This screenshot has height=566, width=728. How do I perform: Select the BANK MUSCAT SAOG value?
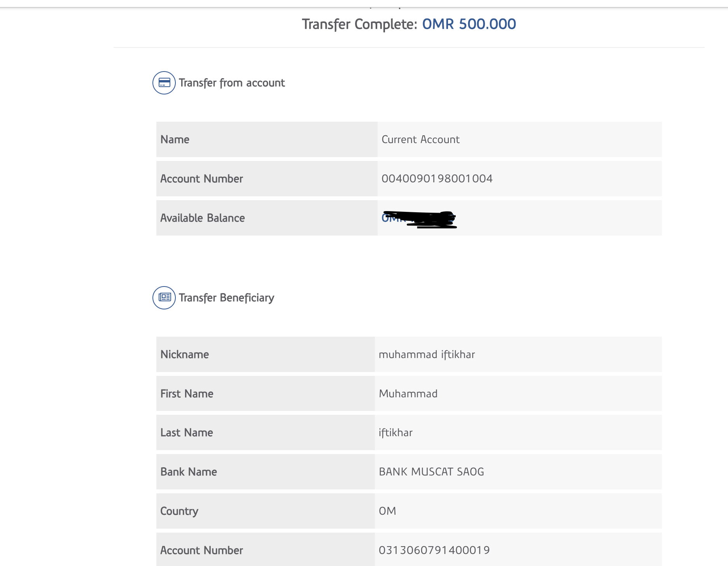click(x=431, y=472)
